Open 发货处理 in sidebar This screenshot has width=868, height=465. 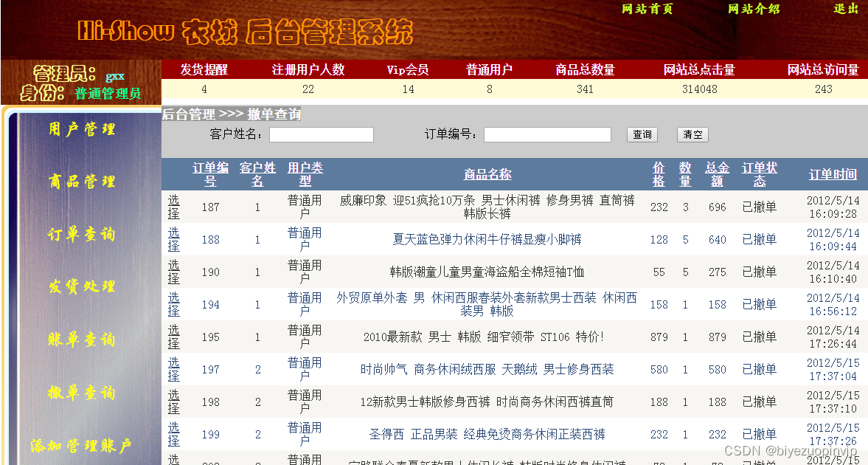82,286
